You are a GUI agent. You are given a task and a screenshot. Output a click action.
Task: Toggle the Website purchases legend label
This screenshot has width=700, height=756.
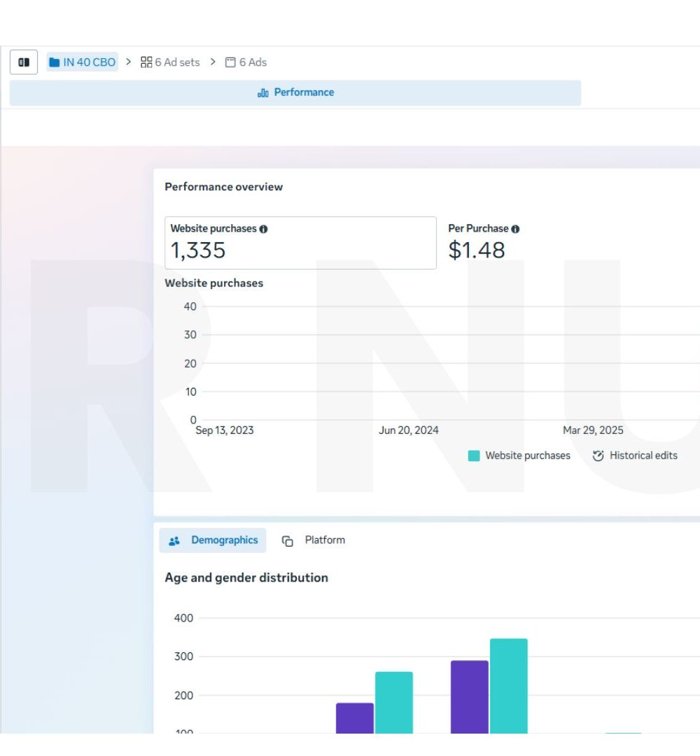click(528, 456)
